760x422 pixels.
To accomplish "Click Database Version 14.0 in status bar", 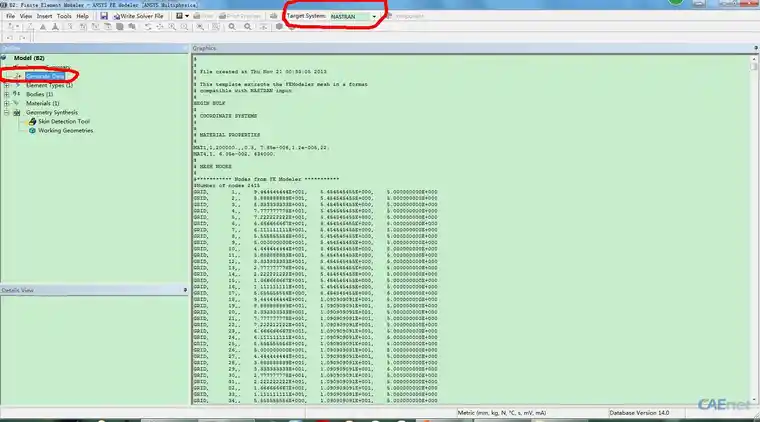I will 639,413.
